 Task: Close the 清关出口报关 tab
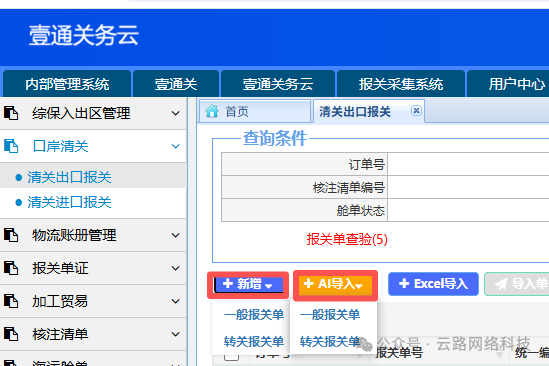pos(416,111)
